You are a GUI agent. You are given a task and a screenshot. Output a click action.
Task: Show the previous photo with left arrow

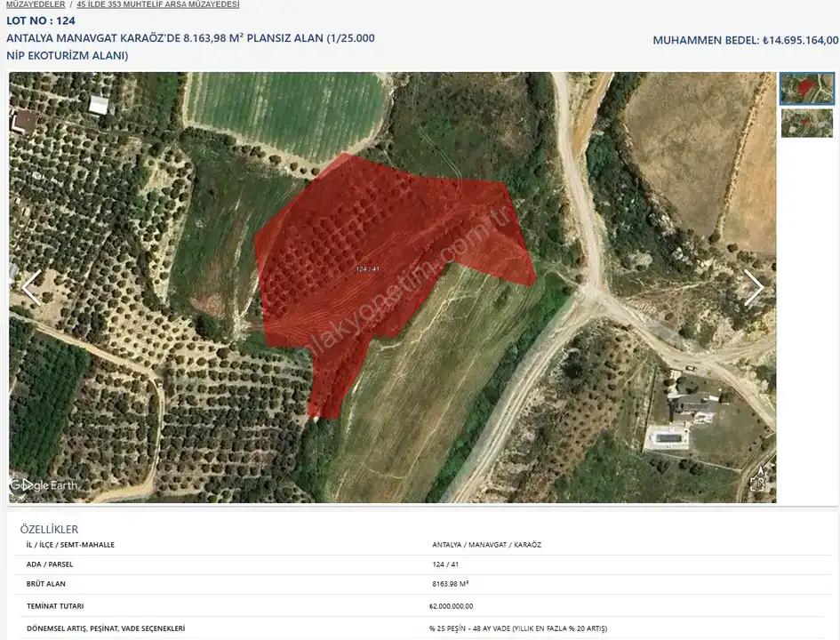(31, 287)
